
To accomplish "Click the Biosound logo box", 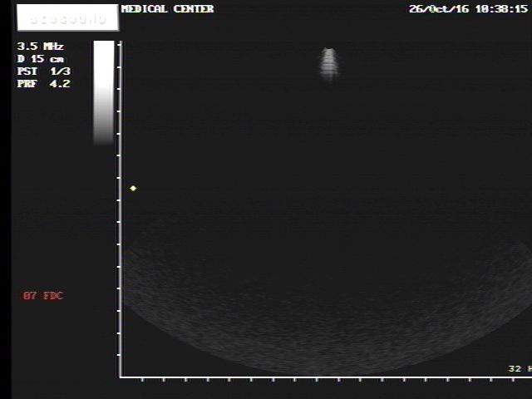I will tap(63, 17).
